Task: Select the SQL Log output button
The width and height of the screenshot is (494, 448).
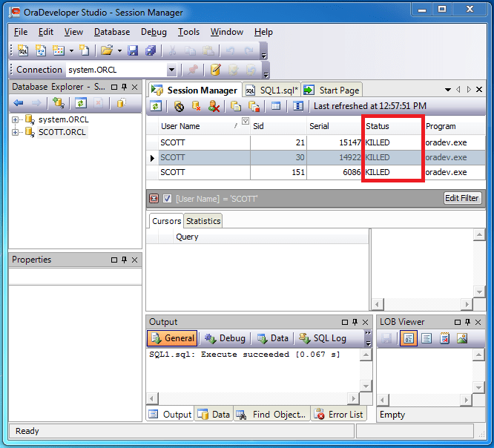Action: point(323,338)
